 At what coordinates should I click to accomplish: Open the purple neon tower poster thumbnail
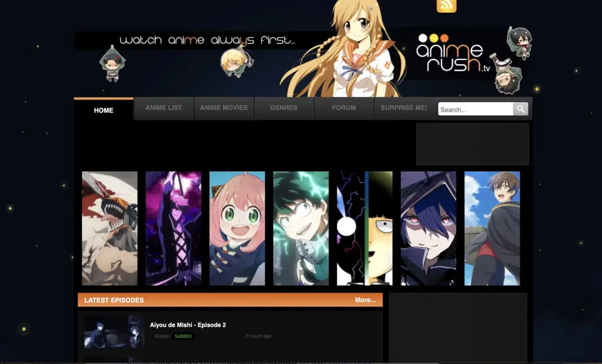[x=173, y=229]
